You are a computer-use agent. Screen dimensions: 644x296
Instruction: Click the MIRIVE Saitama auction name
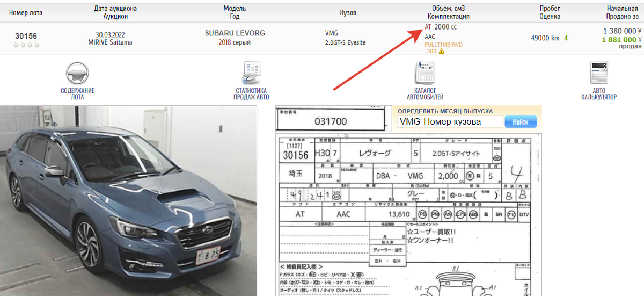pyautogui.click(x=110, y=42)
